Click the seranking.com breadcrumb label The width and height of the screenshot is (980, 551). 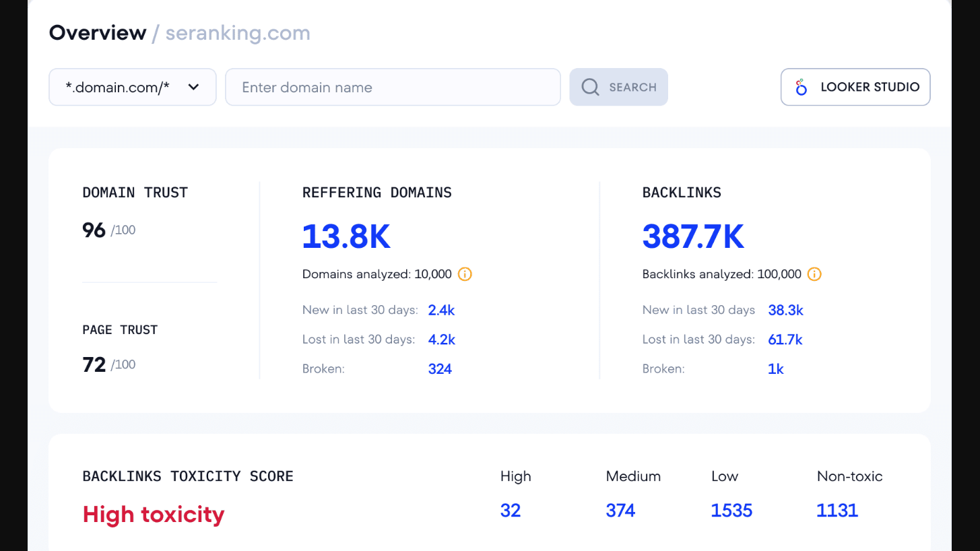coord(237,32)
